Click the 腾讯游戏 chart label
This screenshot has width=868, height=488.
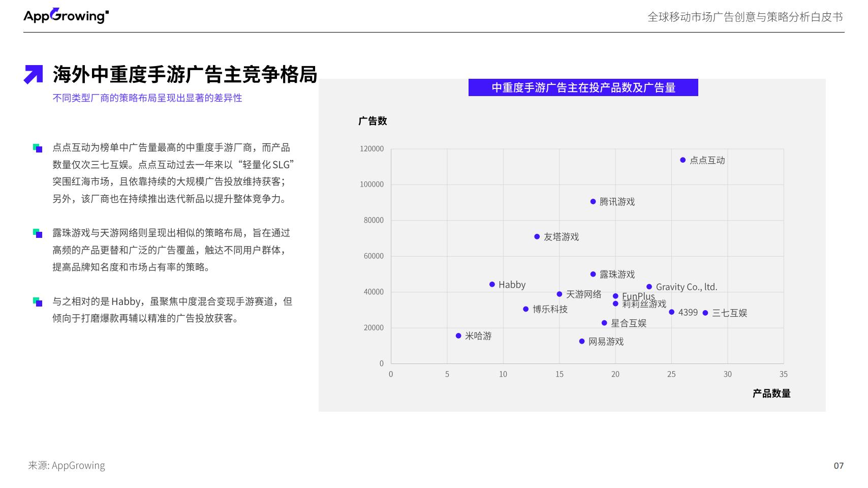617,202
